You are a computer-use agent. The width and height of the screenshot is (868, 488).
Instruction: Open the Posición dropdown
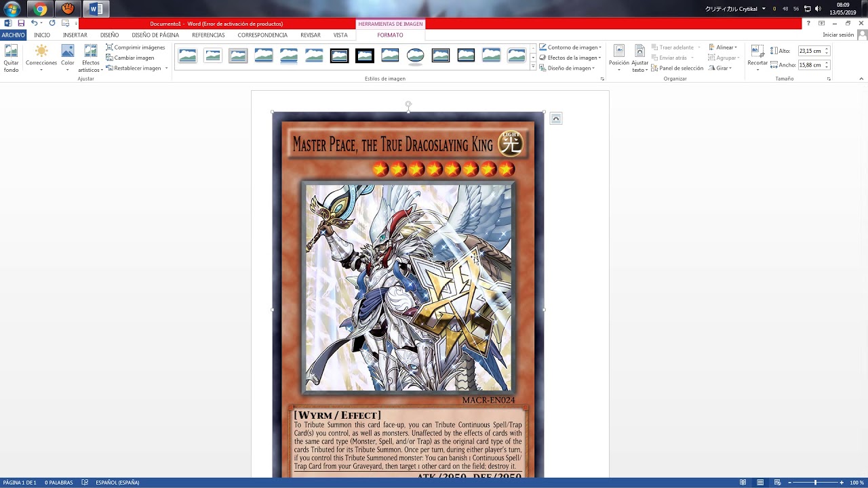[618, 58]
